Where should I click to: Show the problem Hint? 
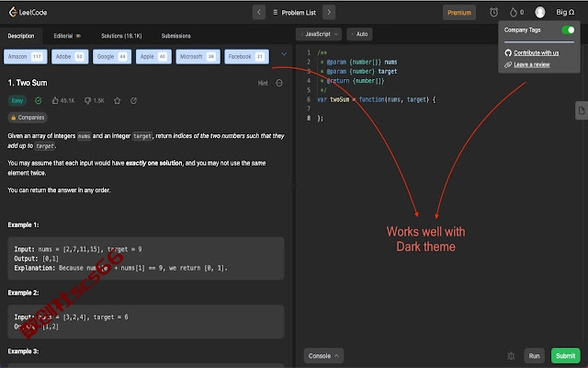click(263, 83)
